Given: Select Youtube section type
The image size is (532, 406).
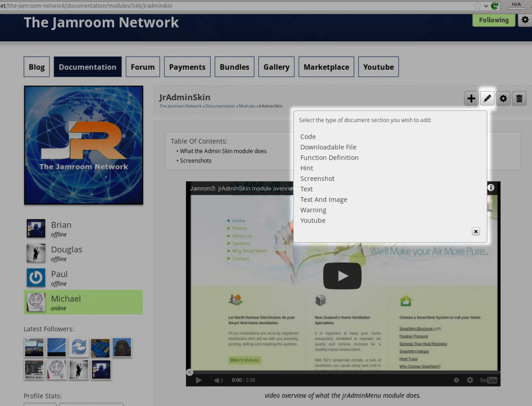Looking at the screenshot, I should [x=313, y=221].
